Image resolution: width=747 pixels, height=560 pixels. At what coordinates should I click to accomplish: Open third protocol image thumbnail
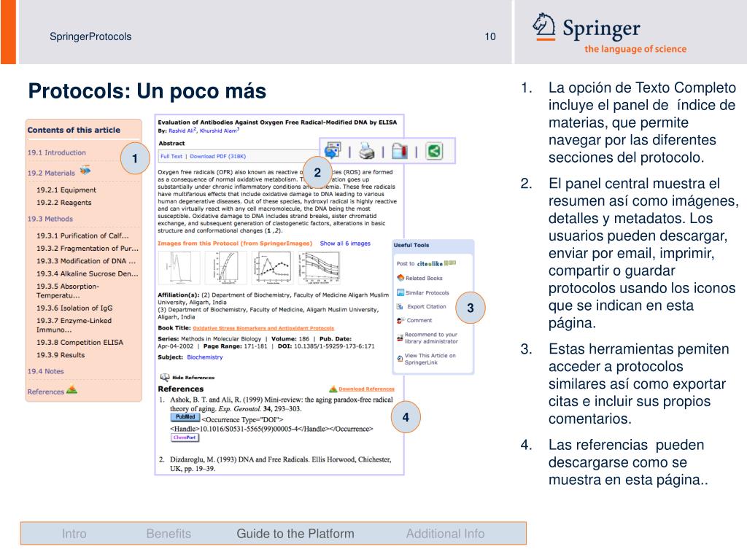coord(272,267)
